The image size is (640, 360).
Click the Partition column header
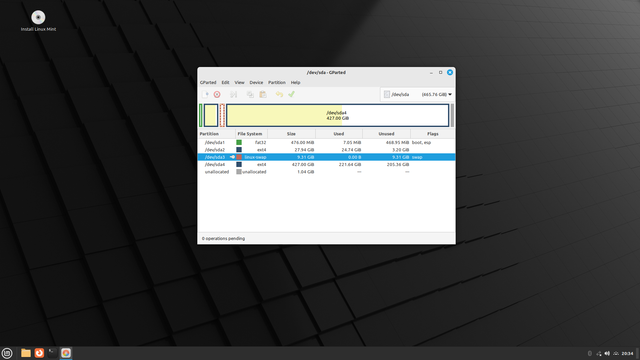(217, 134)
